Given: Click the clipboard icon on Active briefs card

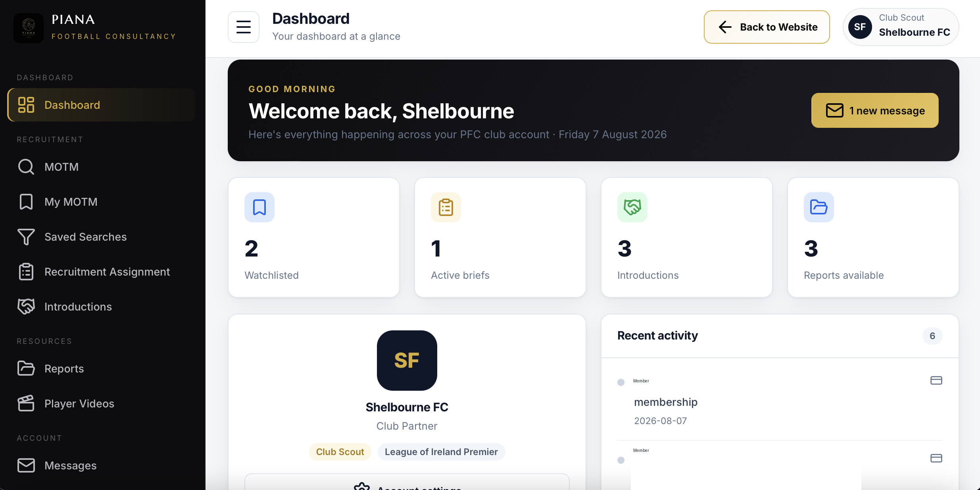Looking at the screenshot, I should click(446, 207).
